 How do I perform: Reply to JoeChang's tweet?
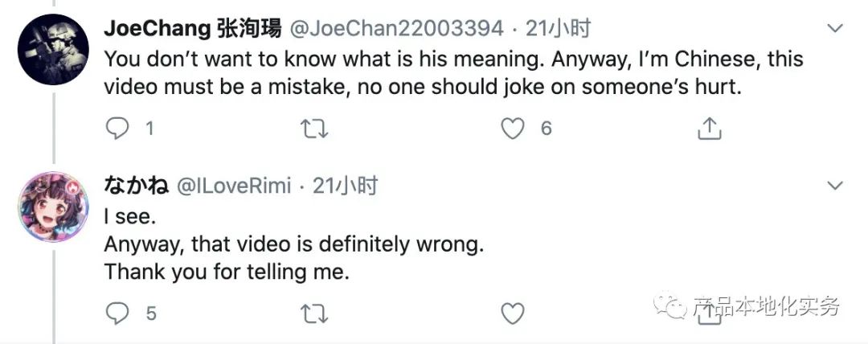coord(118,128)
